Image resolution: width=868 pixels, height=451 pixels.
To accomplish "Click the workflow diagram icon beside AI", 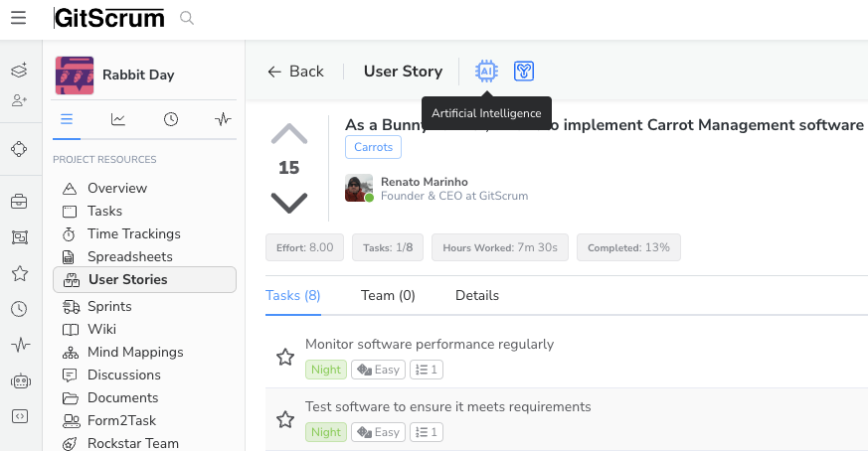I will [x=525, y=71].
